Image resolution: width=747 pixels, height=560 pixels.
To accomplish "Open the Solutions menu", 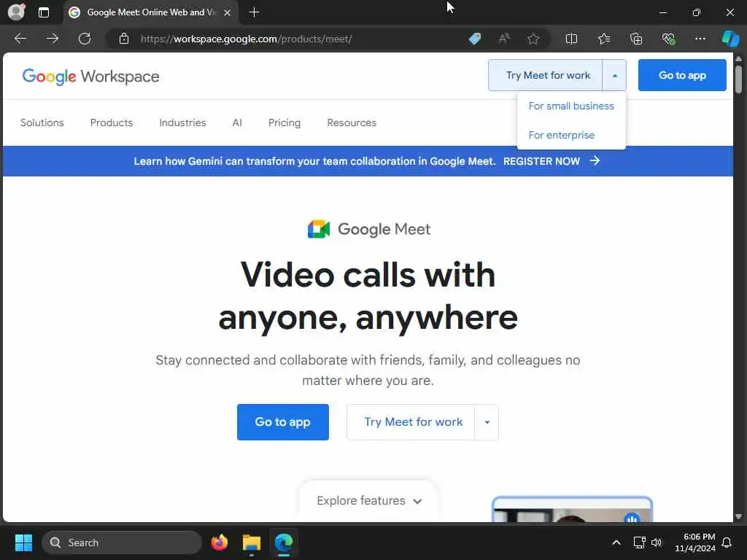I will (42, 122).
